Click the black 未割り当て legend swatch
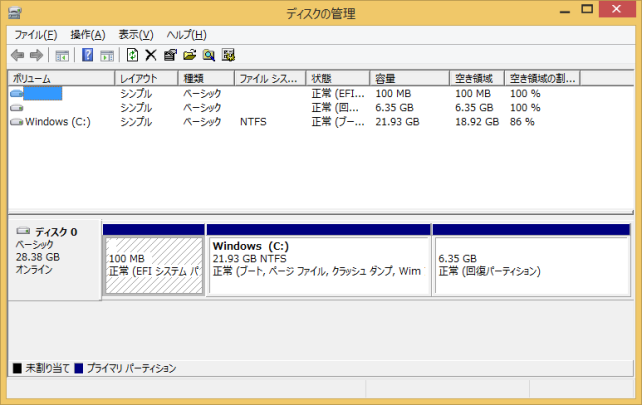The width and height of the screenshot is (642, 405). (17, 368)
